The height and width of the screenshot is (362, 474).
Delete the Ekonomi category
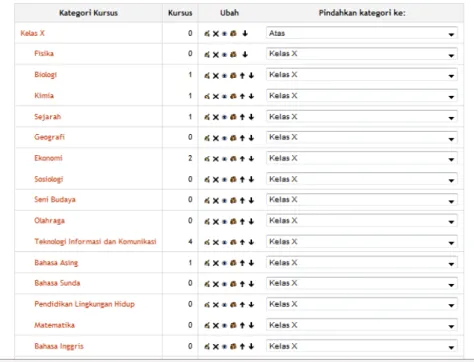[x=216, y=159]
